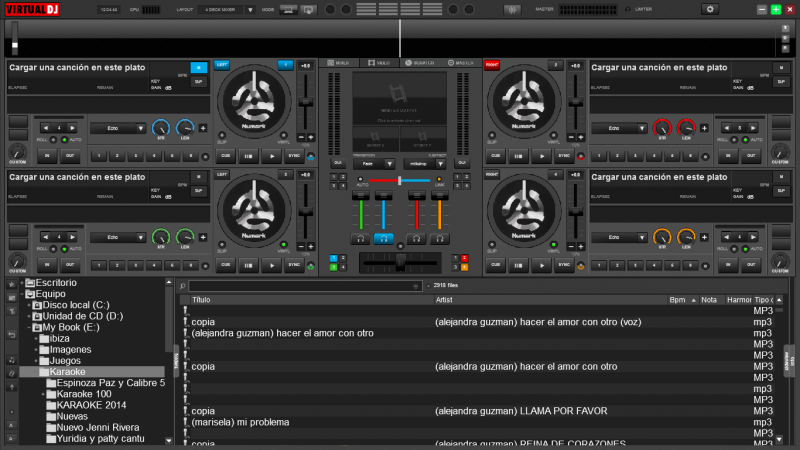Toggle headphone cue for the red deck channel
Image resolution: width=800 pixels, height=450 pixels.
click(416, 238)
